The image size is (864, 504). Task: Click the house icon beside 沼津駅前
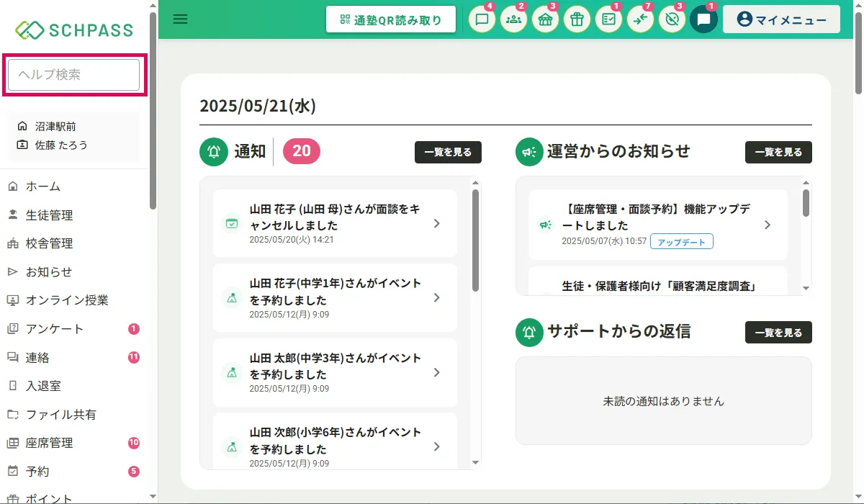pos(22,126)
